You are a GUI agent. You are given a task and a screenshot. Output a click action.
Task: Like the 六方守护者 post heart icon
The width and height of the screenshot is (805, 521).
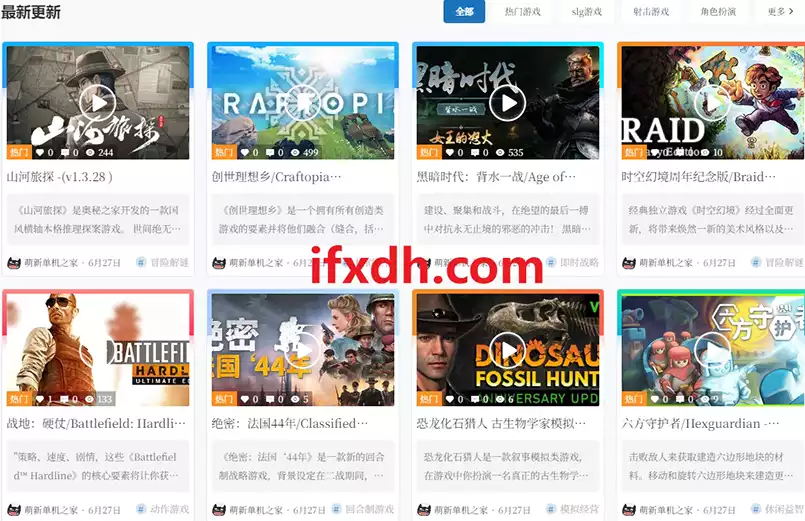click(x=655, y=399)
